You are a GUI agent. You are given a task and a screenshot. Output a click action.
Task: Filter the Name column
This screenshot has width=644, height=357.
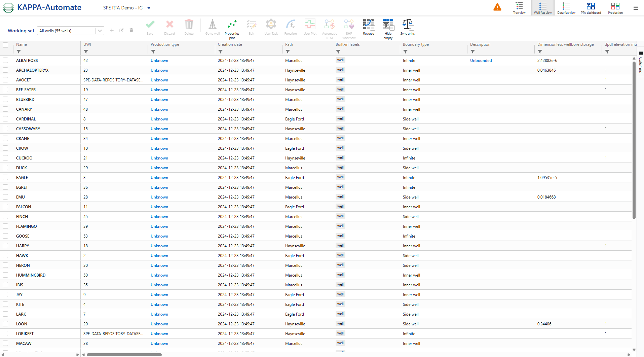19,52
